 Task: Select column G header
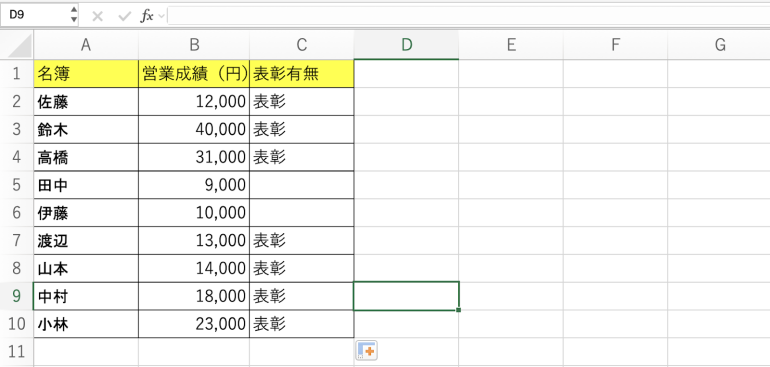tap(719, 45)
